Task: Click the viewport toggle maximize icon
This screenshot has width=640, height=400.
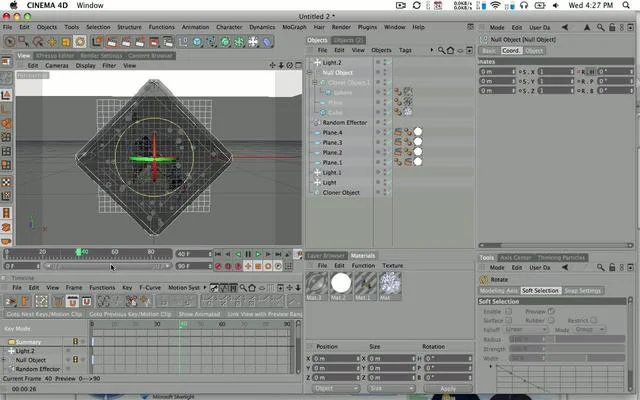Action: 298,65
